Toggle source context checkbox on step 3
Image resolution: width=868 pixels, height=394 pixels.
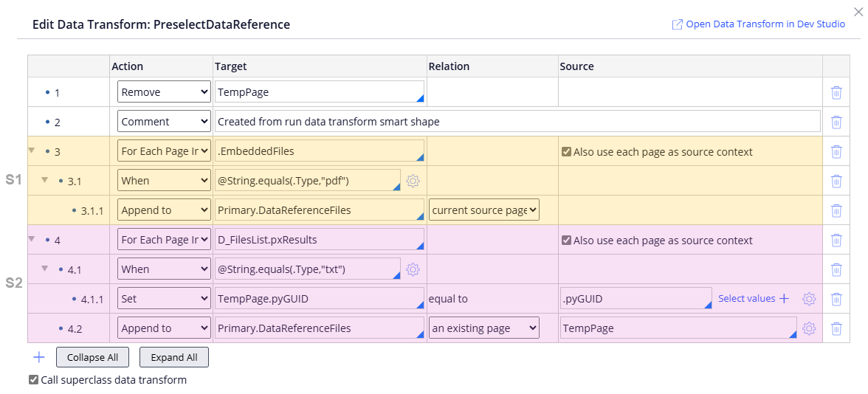click(x=566, y=151)
